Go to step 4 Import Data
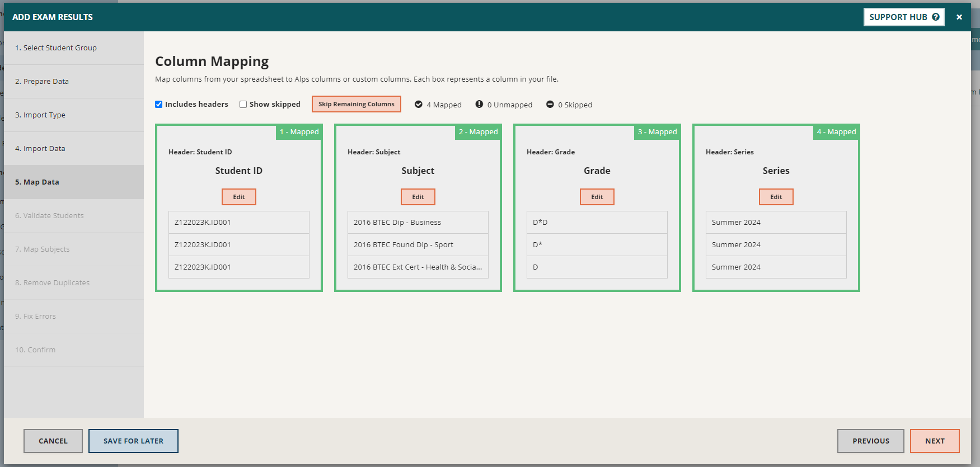The width and height of the screenshot is (980, 467). (x=74, y=149)
